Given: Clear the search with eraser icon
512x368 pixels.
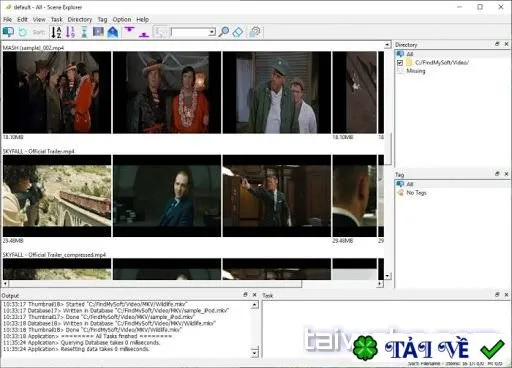Looking at the screenshot, I should tap(237, 32).
